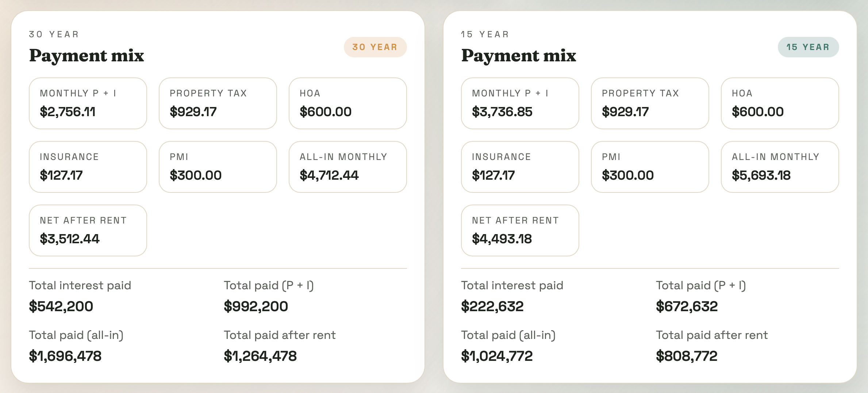Click the 30 Year Payment mix heading
Screen dimensions: 868x393
tap(86, 56)
